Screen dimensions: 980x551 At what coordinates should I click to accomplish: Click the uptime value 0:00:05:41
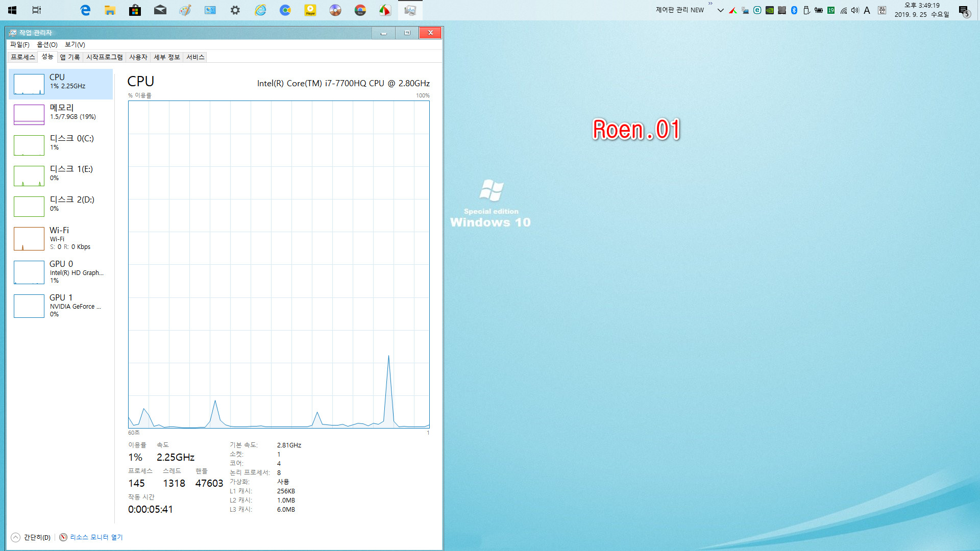click(x=151, y=509)
